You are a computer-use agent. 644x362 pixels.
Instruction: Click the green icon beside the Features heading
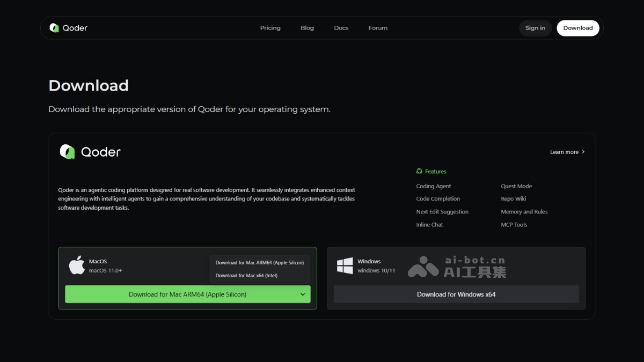click(419, 171)
